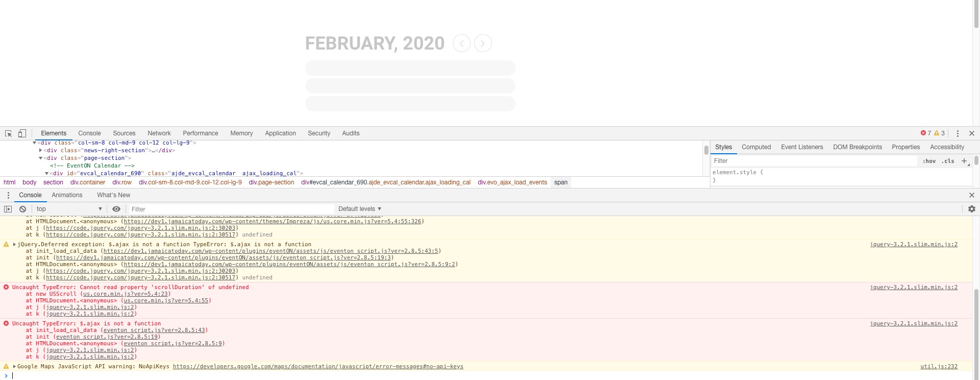Click the new style rule plus icon
This screenshot has width=980, height=380.
(x=964, y=161)
